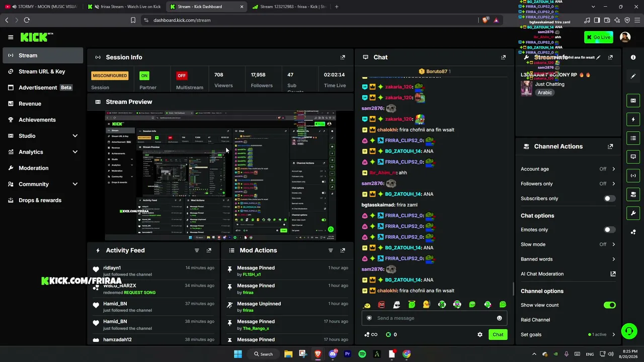The width and height of the screenshot is (644, 362).
Task: Pop out the Activity Feed panel
Action: click(x=209, y=250)
